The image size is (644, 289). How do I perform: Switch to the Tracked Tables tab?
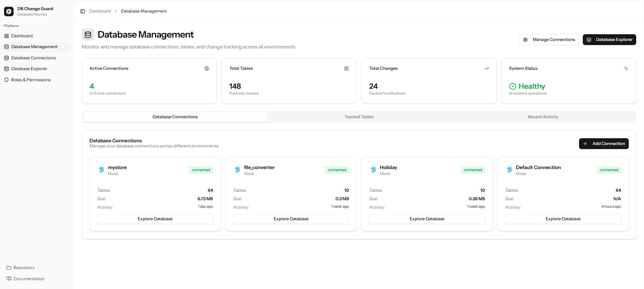pos(359,117)
